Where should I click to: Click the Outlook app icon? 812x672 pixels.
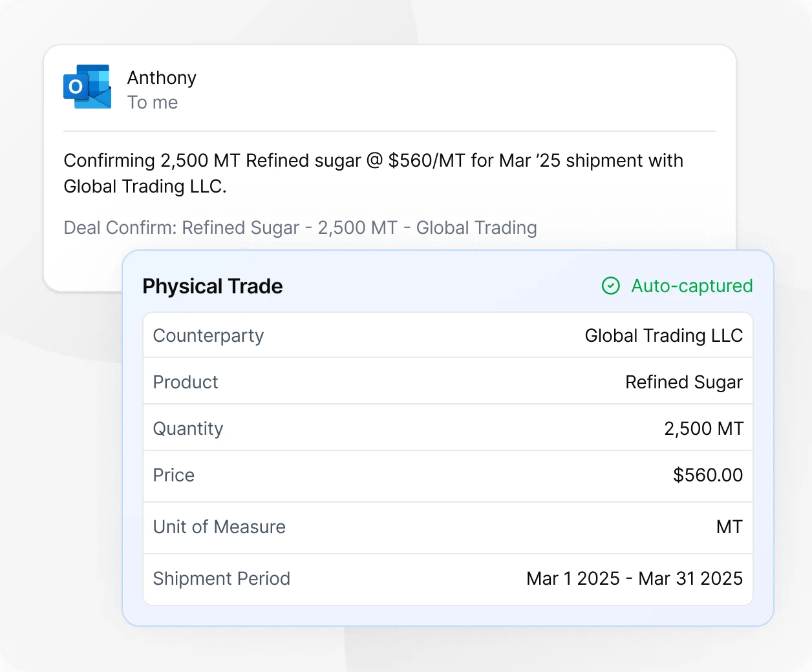87,87
